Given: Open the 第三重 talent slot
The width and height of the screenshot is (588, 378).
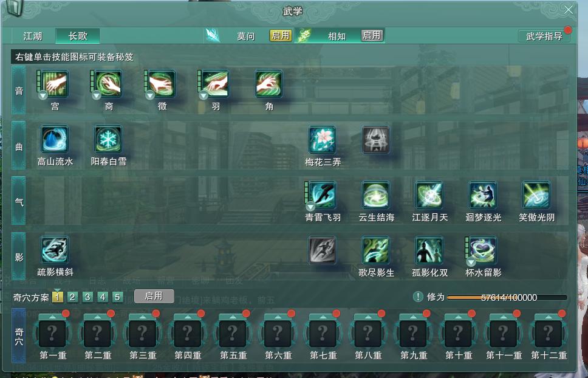Looking at the screenshot, I should pos(143,333).
